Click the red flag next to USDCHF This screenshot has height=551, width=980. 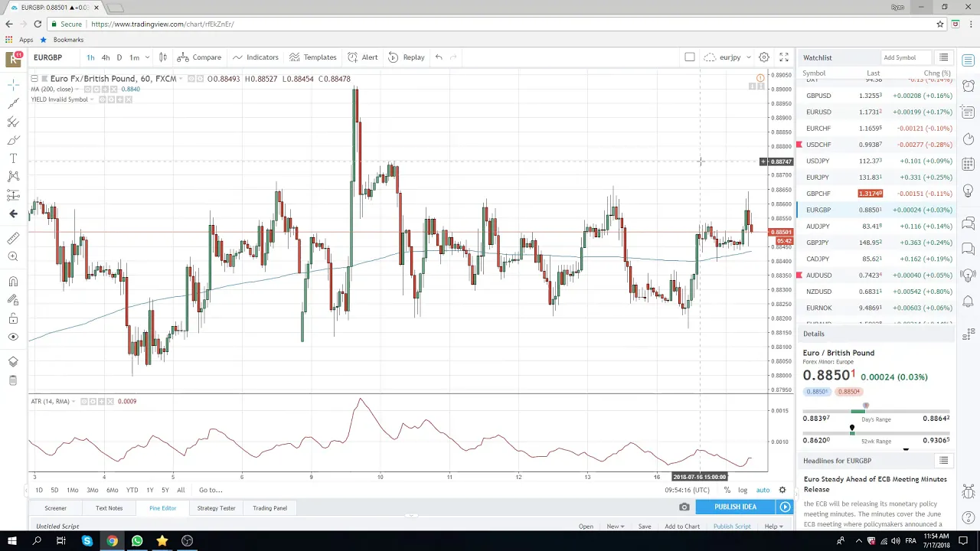pos(799,145)
